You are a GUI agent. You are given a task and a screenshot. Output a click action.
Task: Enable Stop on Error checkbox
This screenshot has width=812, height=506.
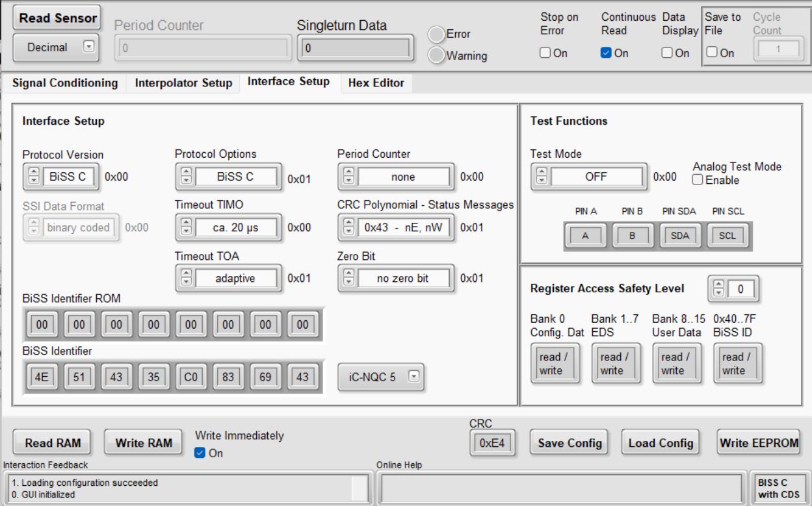pyautogui.click(x=545, y=53)
